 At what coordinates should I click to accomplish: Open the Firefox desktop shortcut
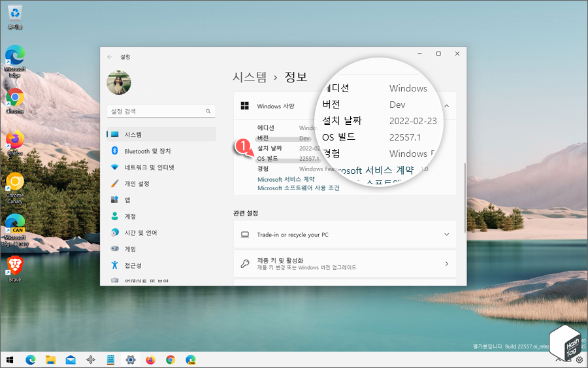click(15, 142)
